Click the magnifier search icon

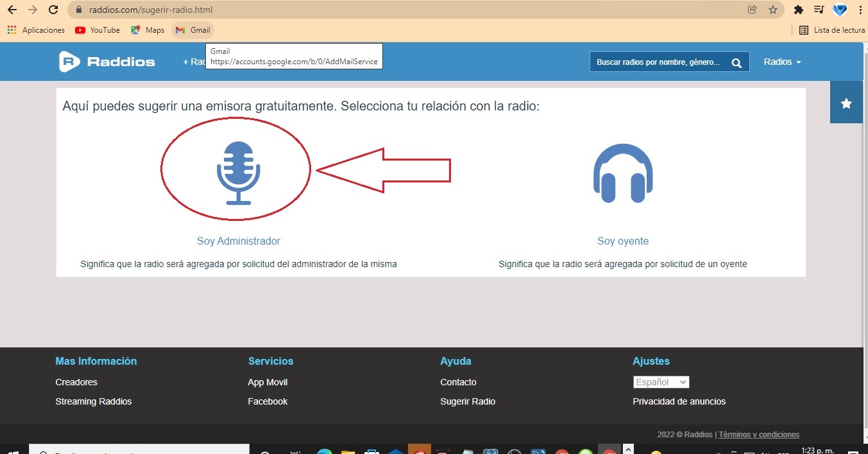point(736,62)
